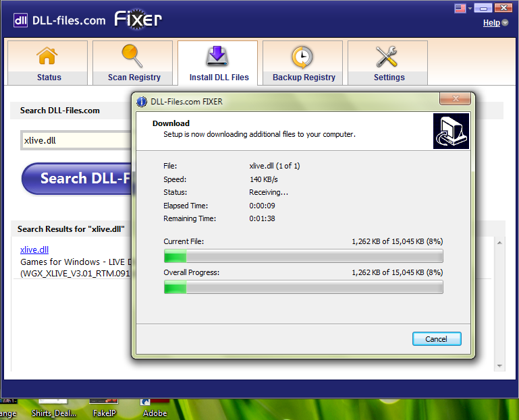Click the computer download image in dialog

451,131
